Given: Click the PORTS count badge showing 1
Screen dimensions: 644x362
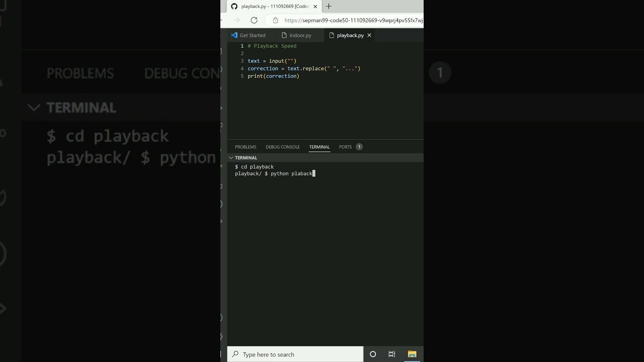Looking at the screenshot, I should [x=359, y=147].
